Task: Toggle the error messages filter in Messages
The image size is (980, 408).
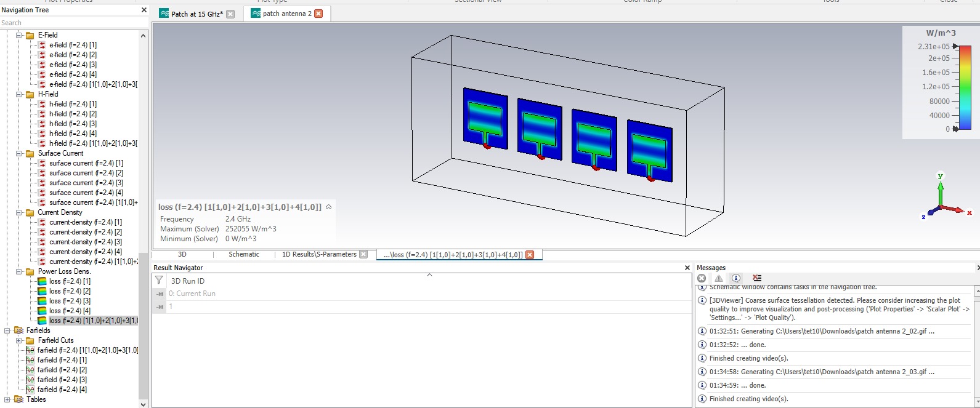Action: (702, 278)
